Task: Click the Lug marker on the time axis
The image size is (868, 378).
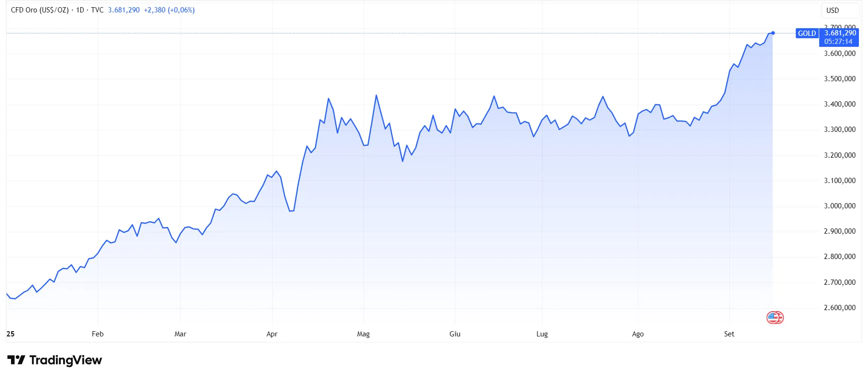Action: 542,334
